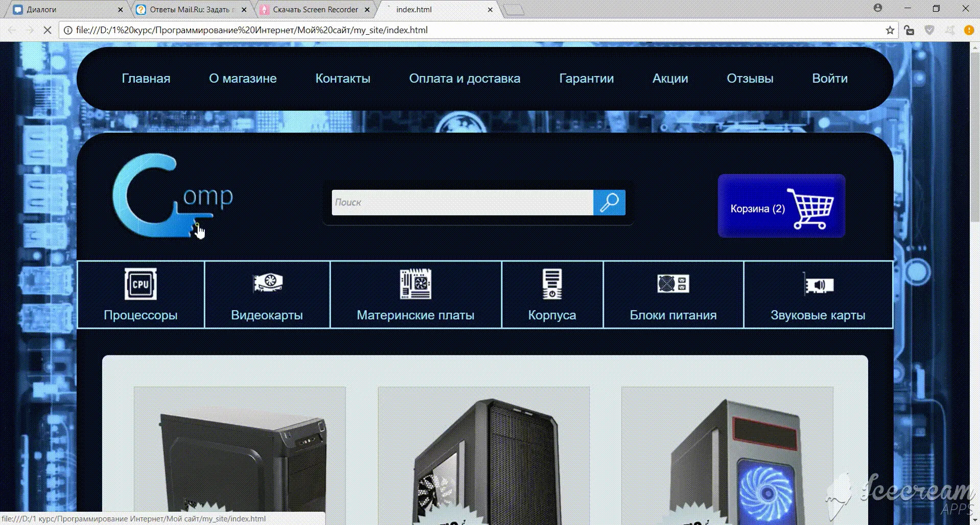Select Видеокарты category label
This screenshot has height=525, width=980.
coord(267,315)
